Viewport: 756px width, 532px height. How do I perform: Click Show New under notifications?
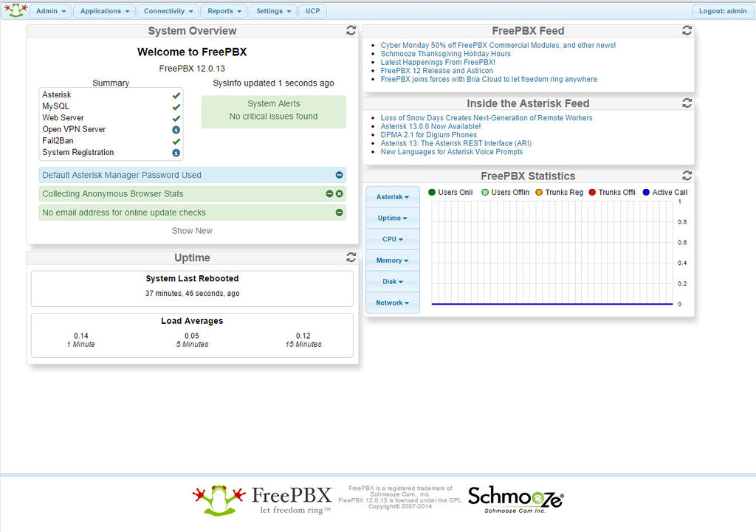[x=192, y=231]
